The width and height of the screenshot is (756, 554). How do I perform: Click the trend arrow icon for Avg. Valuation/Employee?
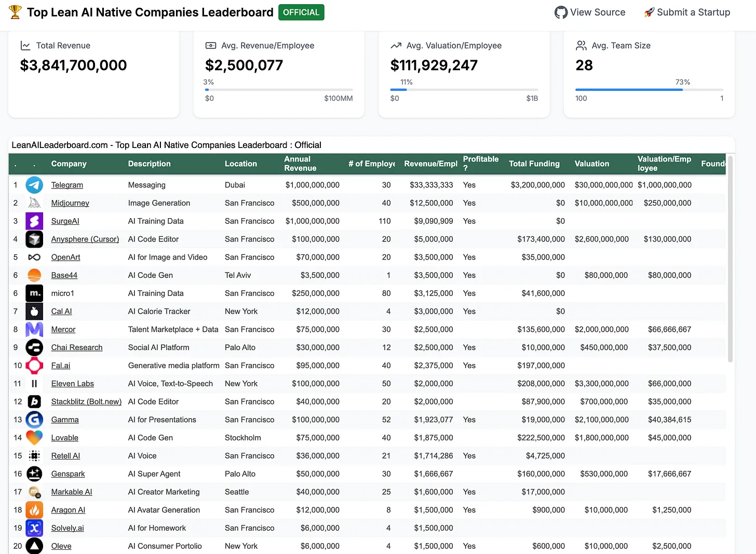(396, 46)
